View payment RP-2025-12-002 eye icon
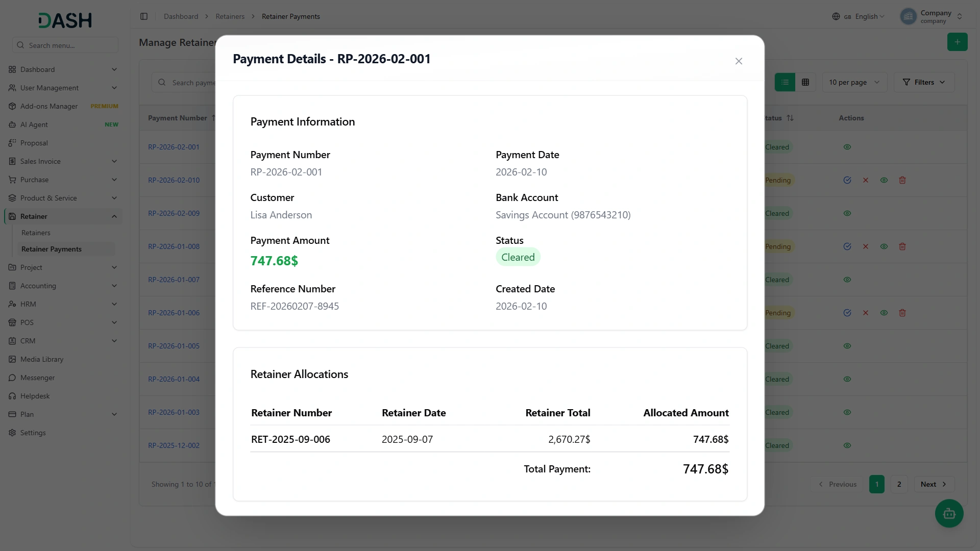The height and width of the screenshot is (551, 980). point(847,445)
